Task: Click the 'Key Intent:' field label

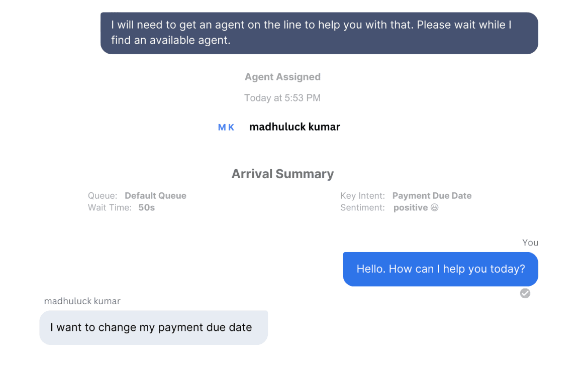Action: [x=362, y=196]
